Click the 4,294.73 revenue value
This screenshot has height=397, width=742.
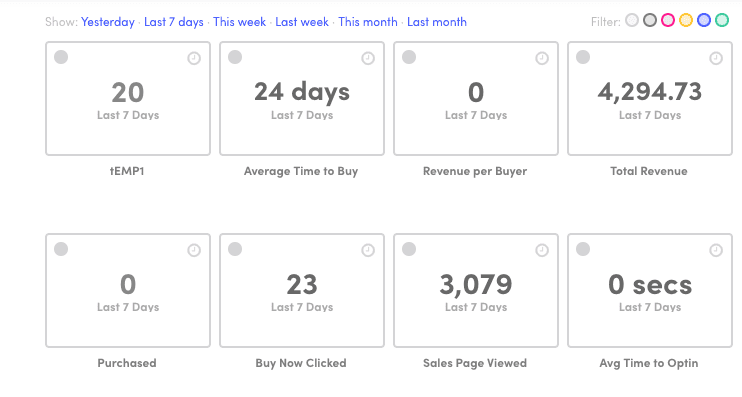(x=650, y=92)
